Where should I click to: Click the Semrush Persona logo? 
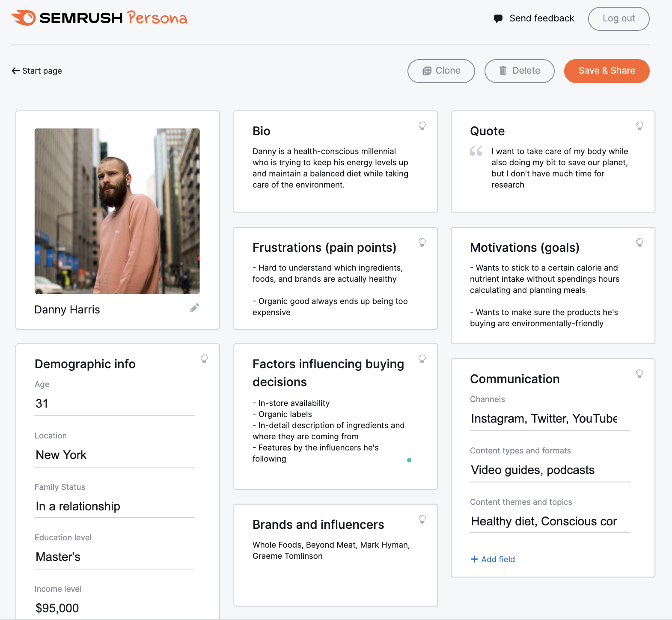point(99,18)
